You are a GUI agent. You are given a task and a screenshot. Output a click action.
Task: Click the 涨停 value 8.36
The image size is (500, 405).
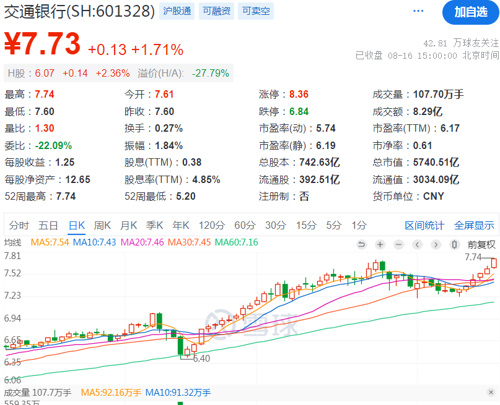[299, 94]
